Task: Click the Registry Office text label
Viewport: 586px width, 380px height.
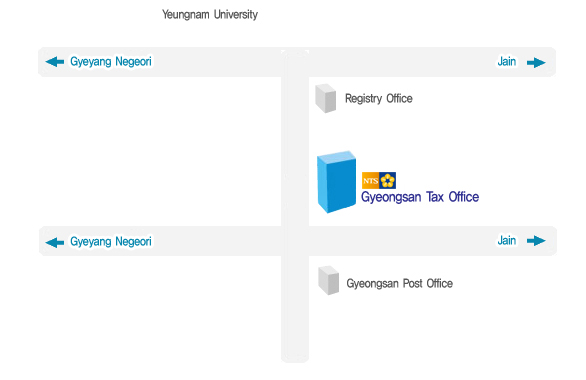Action: click(x=379, y=99)
